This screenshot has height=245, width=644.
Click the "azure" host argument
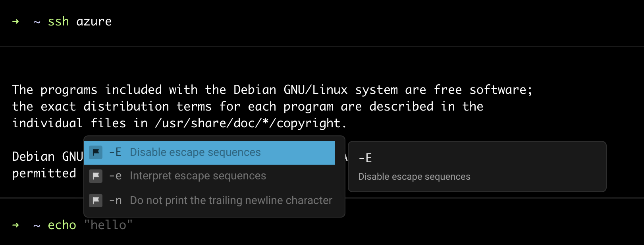point(94,21)
